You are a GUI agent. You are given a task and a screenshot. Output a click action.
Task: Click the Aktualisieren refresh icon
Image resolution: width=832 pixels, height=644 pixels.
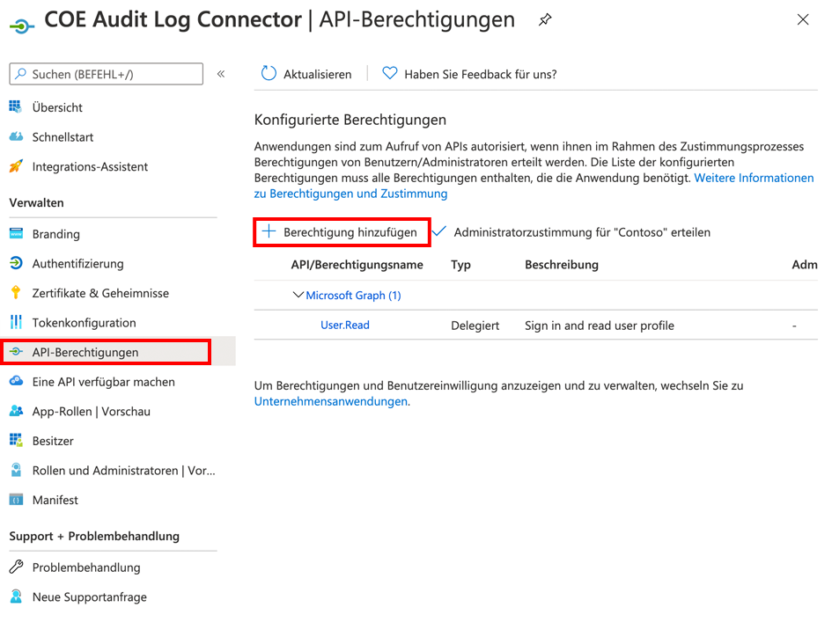[x=269, y=74]
